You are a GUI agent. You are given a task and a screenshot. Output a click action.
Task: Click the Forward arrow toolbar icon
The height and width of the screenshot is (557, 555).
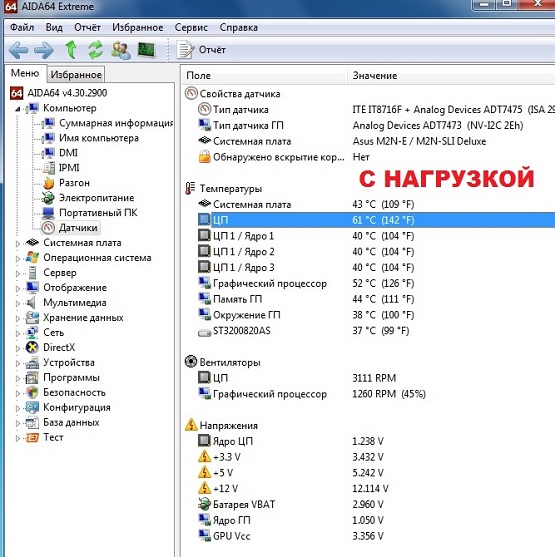click(44, 50)
